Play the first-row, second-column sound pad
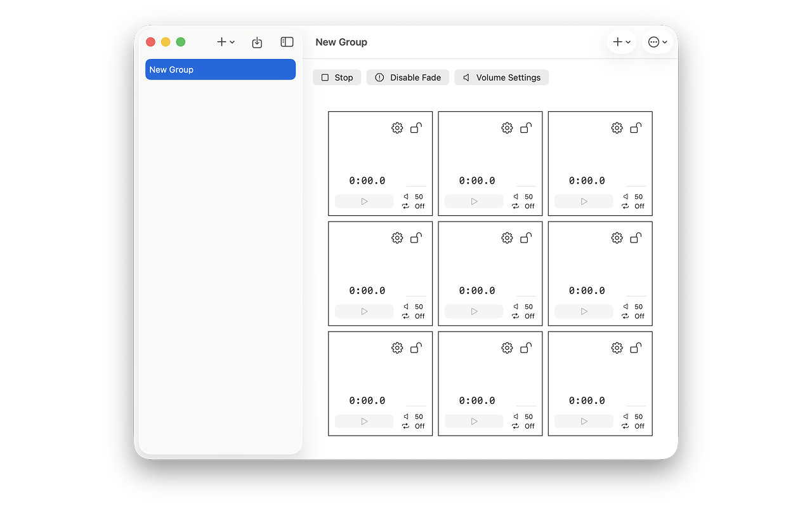This screenshot has width=812, height=508. (474, 201)
